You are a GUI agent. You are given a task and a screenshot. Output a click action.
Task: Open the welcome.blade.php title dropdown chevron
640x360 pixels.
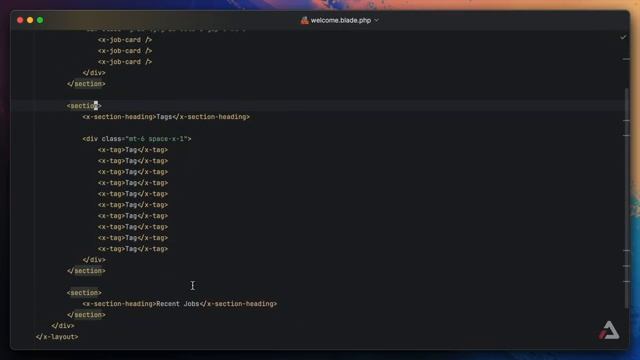coord(376,20)
